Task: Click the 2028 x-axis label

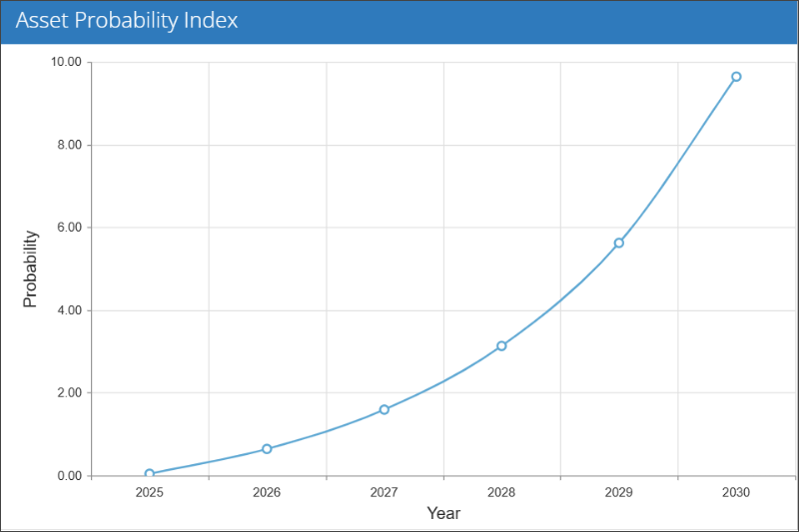Action: (501, 492)
